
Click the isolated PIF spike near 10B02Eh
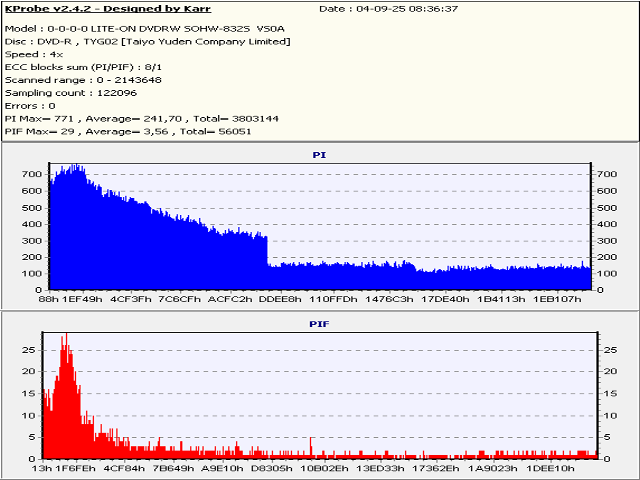(x=311, y=447)
